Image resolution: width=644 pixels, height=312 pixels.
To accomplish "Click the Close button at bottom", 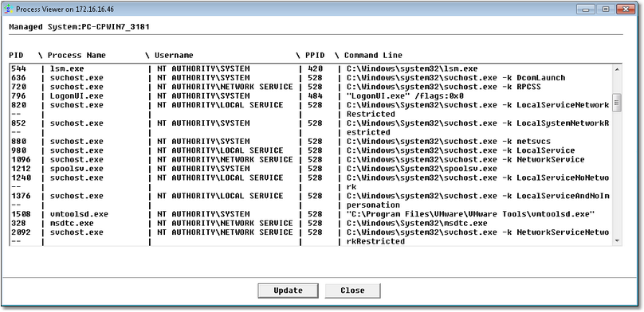I will coord(352,291).
